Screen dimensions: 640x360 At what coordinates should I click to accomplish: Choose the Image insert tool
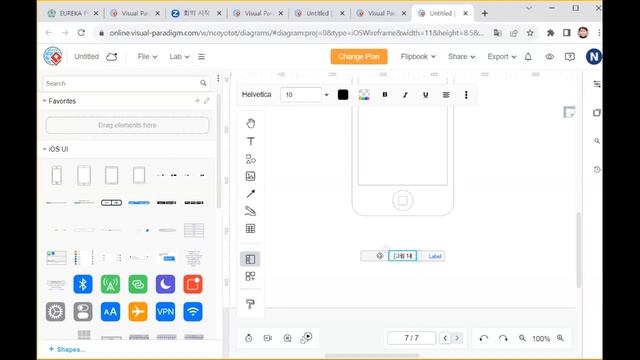[x=251, y=176]
